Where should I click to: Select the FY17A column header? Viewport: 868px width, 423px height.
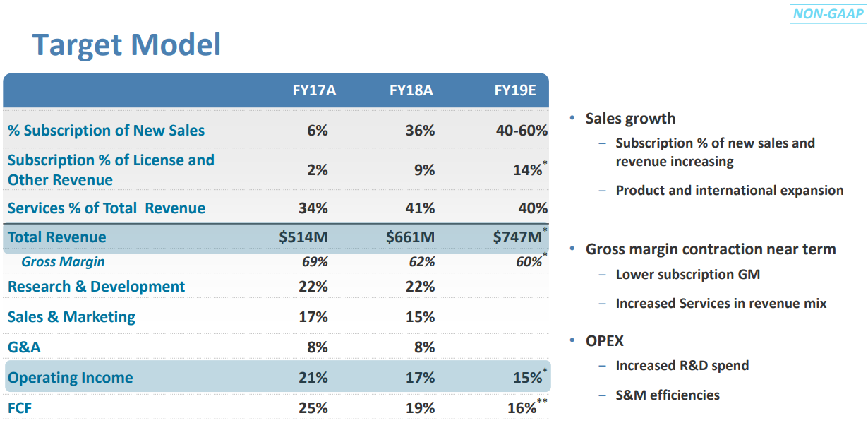(x=314, y=90)
